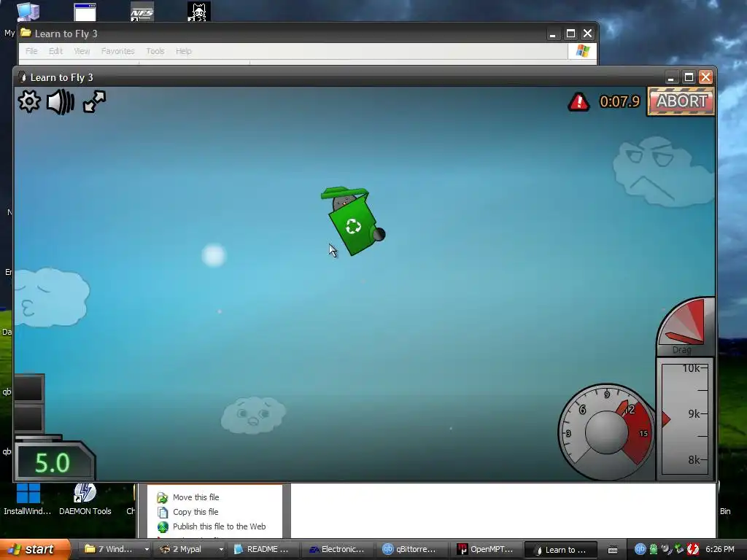Click Copy this file link

(x=196, y=512)
